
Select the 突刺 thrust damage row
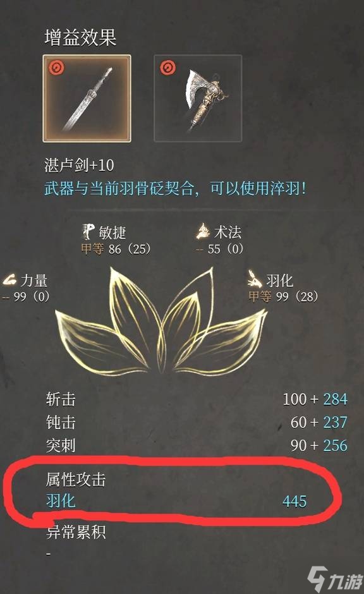(197, 445)
